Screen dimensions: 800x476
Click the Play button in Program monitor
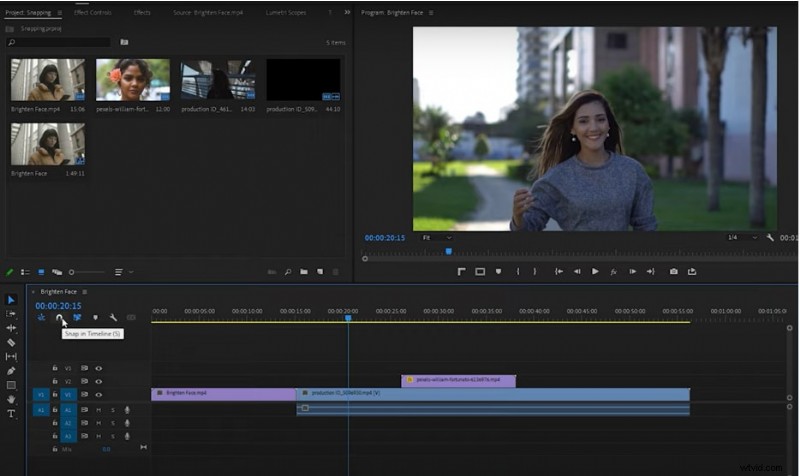tap(595, 271)
